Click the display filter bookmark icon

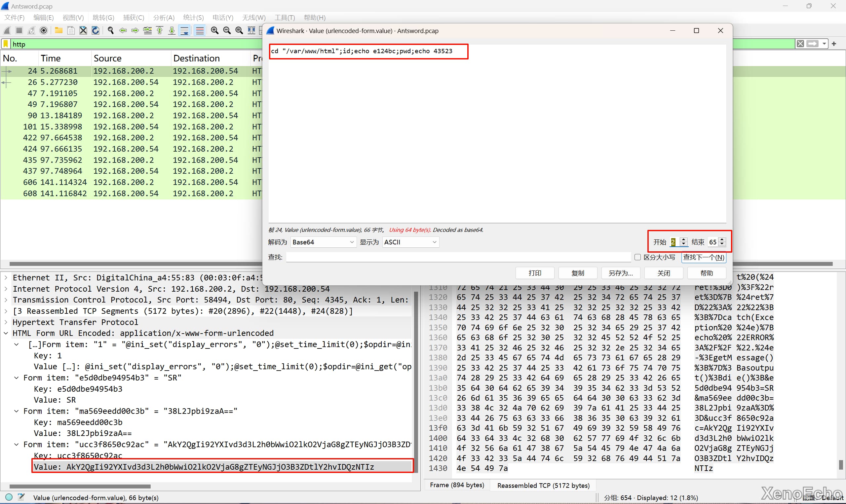pyautogui.click(x=6, y=44)
